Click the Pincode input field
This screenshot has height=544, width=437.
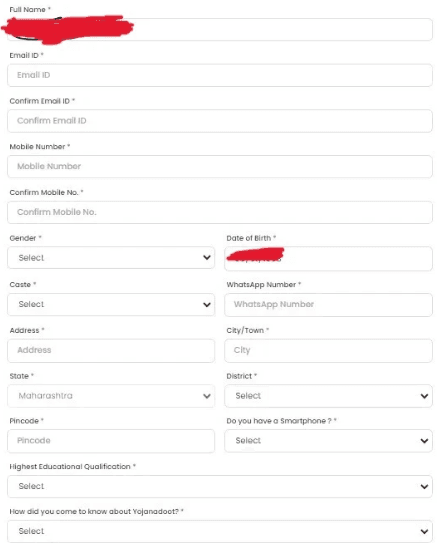(111, 441)
